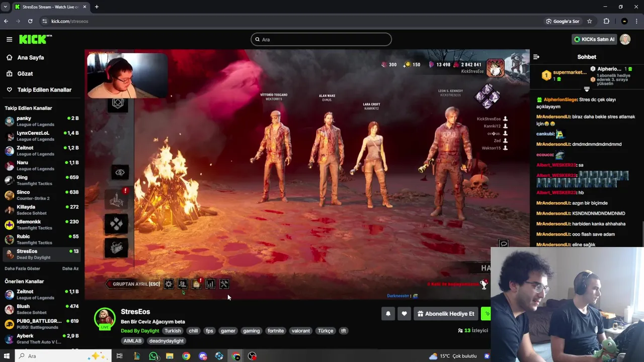Click the fps tag
Viewport: 644px width, 362px height.
209,331
